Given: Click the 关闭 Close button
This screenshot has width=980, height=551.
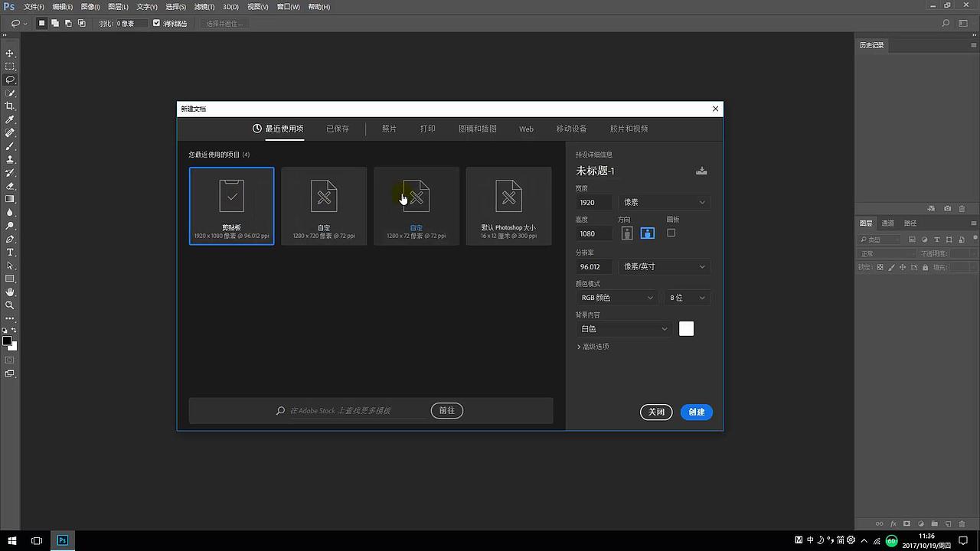Looking at the screenshot, I should point(656,412).
